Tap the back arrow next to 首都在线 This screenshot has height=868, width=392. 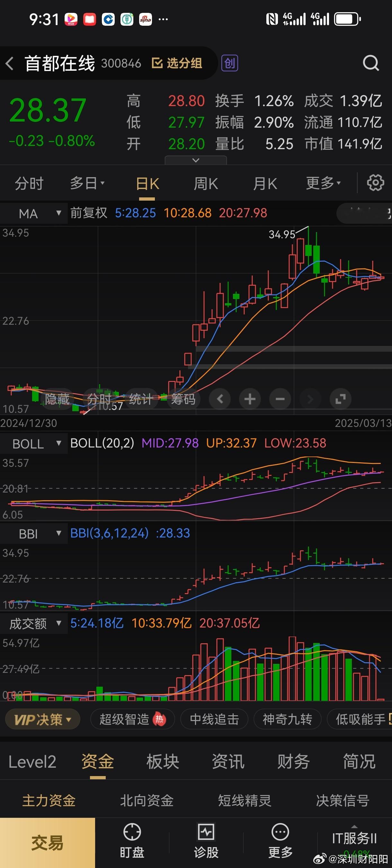coord(9,63)
